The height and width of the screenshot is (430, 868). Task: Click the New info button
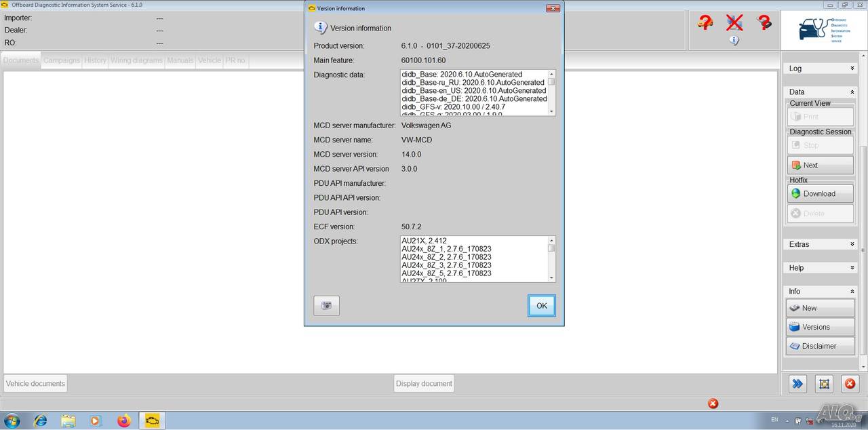tap(821, 308)
